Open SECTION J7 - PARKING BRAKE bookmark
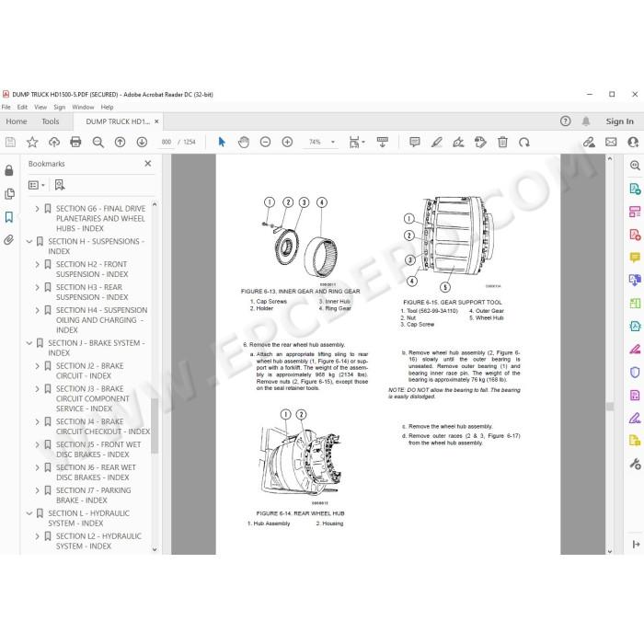 point(93,495)
